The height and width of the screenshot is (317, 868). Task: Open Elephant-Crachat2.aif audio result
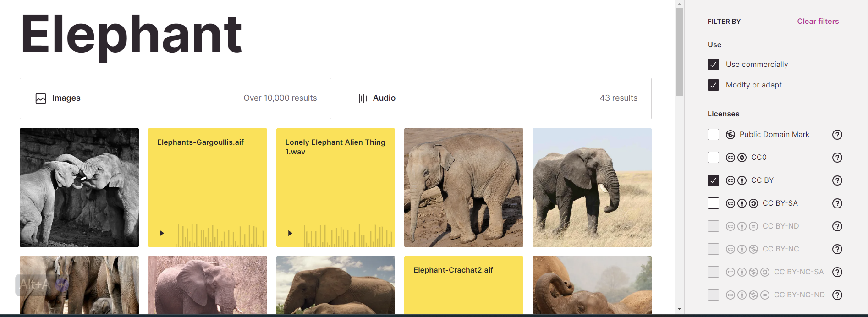[x=463, y=285]
